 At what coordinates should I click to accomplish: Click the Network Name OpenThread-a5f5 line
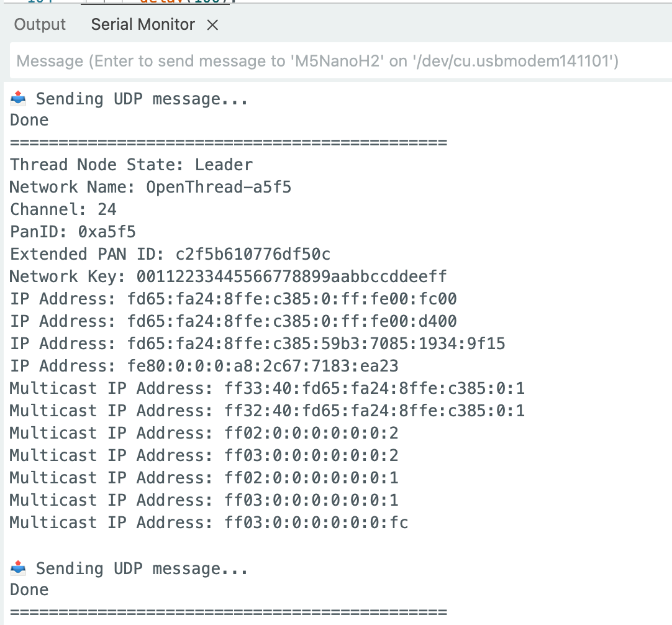pos(150,187)
